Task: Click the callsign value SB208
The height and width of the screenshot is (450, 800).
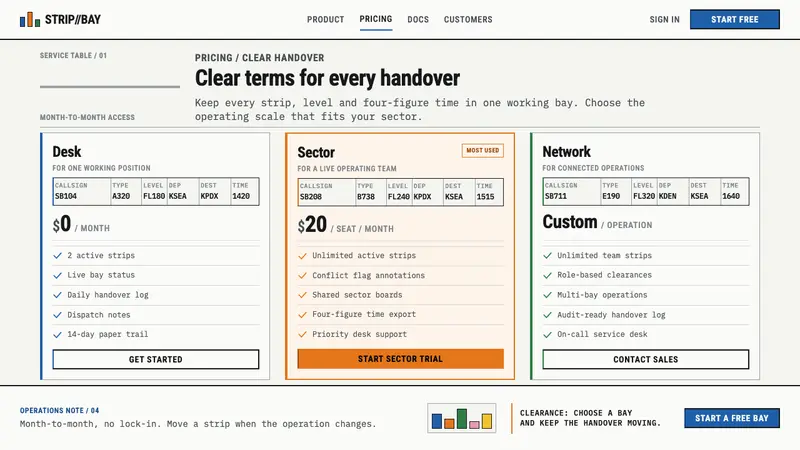Action: pyautogui.click(x=311, y=196)
